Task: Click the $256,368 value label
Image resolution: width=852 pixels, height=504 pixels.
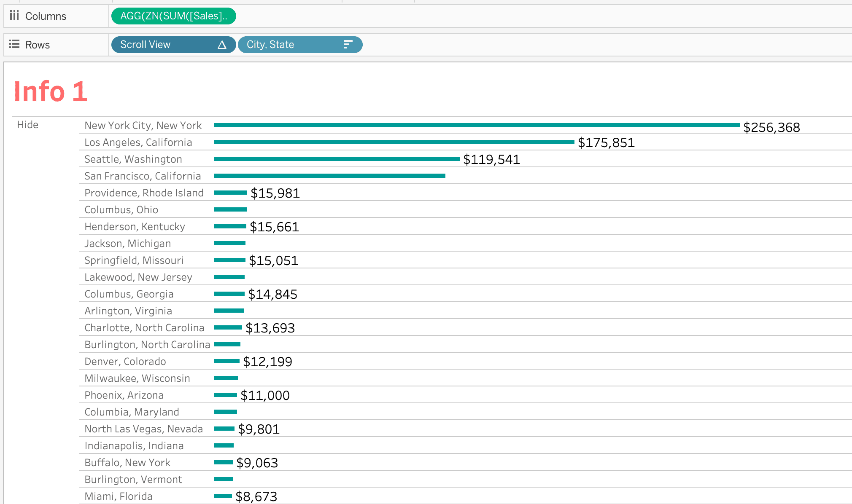Action: point(771,126)
